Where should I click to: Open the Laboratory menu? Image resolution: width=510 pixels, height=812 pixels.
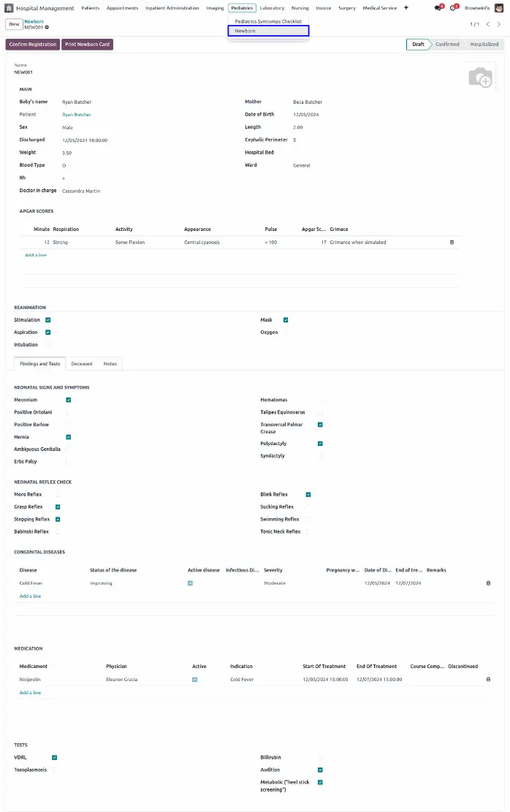click(x=272, y=8)
